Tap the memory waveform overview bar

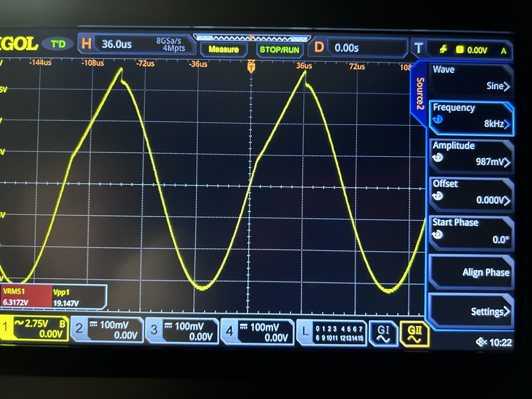click(x=252, y=38)
